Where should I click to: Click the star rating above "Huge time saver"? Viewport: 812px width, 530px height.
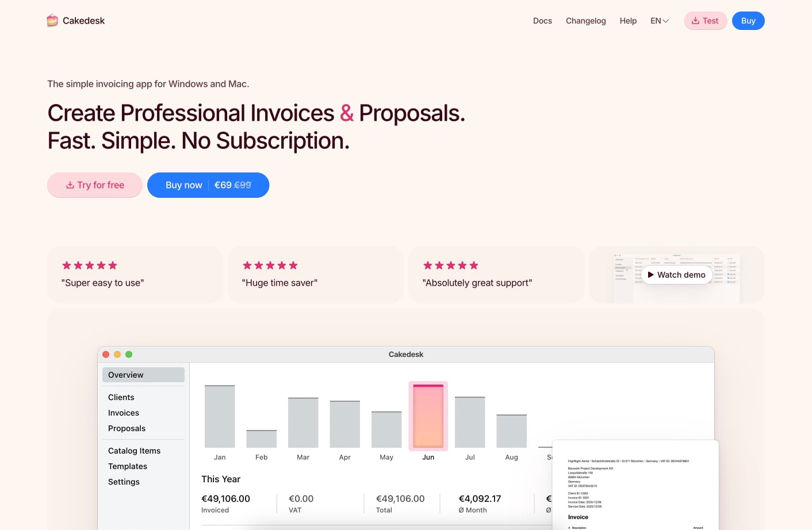point(270,265)
